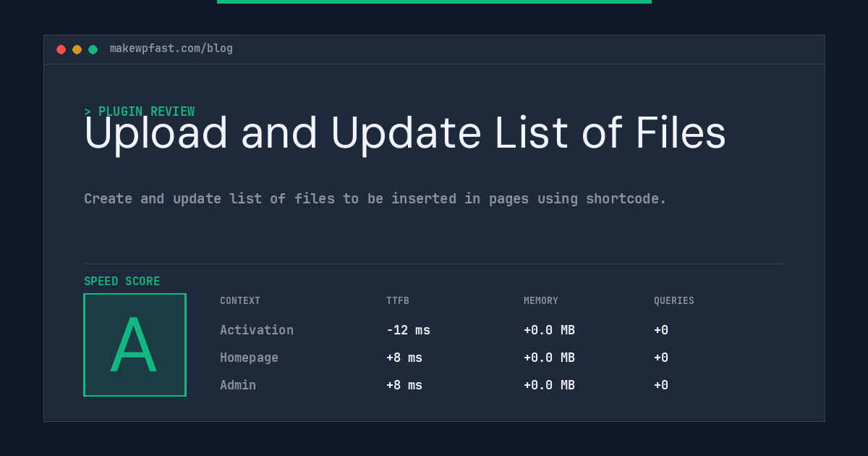
Task: Click the Homepage memory value +0.0 MB
Action: [549, 358]
